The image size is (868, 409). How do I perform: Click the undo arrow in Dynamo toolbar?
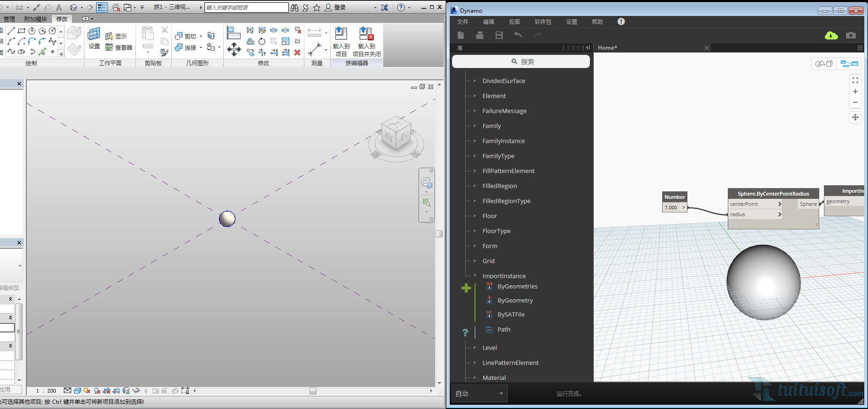[x=518, y=35]
